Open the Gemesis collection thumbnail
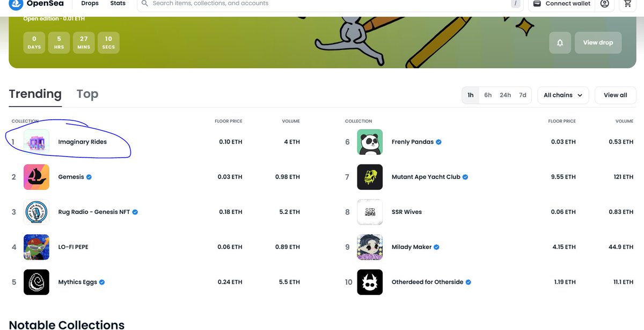 pyautogui.click(x=36, y=176)
